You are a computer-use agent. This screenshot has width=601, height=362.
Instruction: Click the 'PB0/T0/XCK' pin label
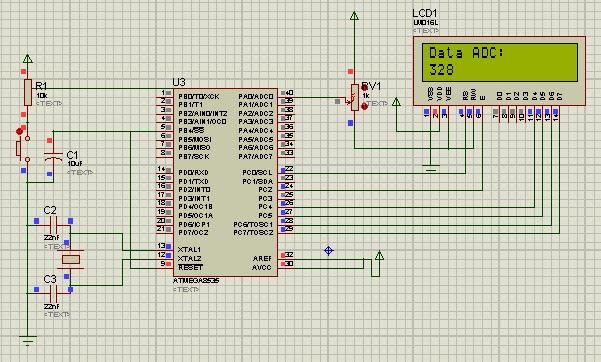(x=199, y=97)
